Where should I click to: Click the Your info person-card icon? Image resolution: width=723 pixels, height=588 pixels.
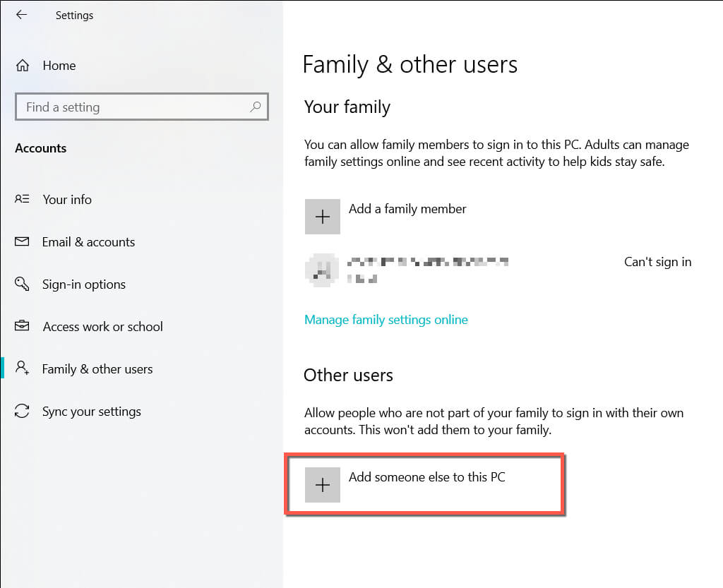(22, 199)
